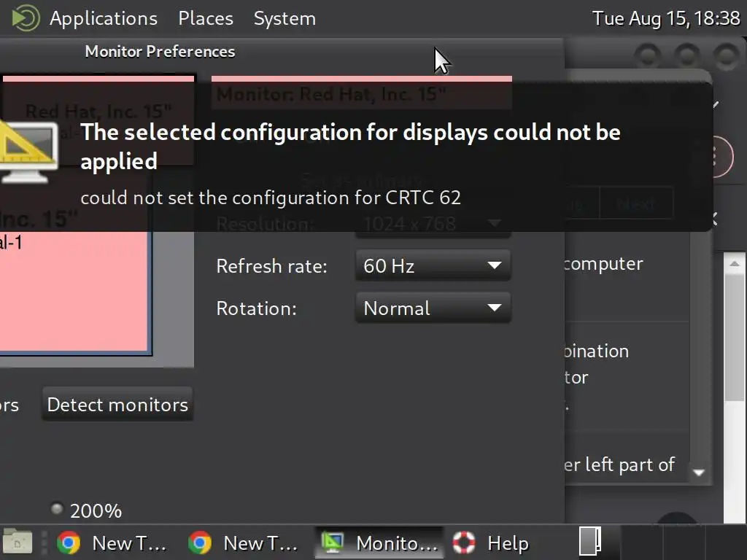Viewport: 747px width, 560px height.
Task: Click the display settings icon in the notification
Action: (x=28, y=152)
